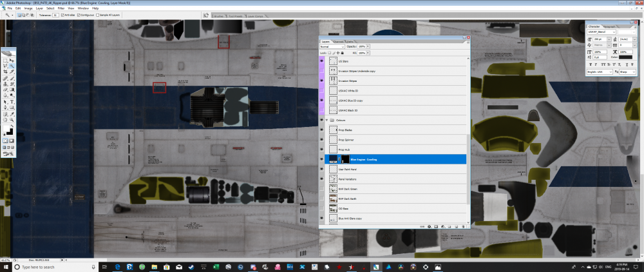Open the character language dropdown English: USA

click(599, 72)
